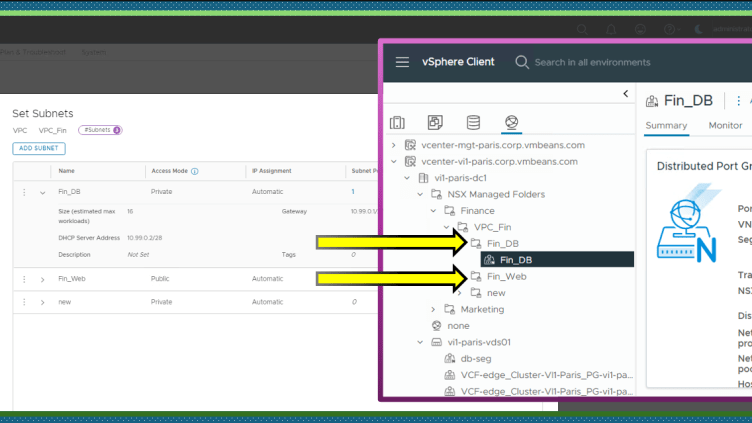The height and width of the screenshot is (423, 752).
Task: Open the Access Mode info icon
Action: (195, 171)
